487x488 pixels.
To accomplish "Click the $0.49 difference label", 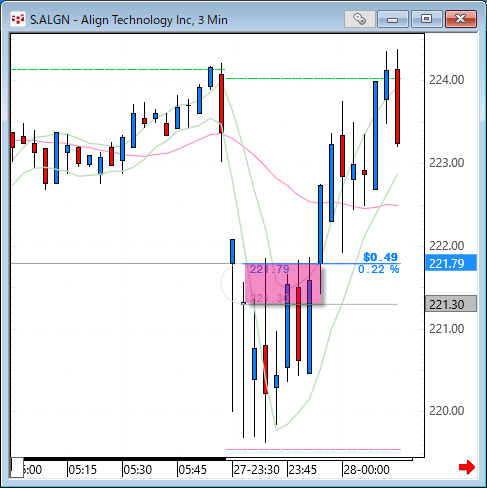I will pyautogui.click(x=380, y=257).
